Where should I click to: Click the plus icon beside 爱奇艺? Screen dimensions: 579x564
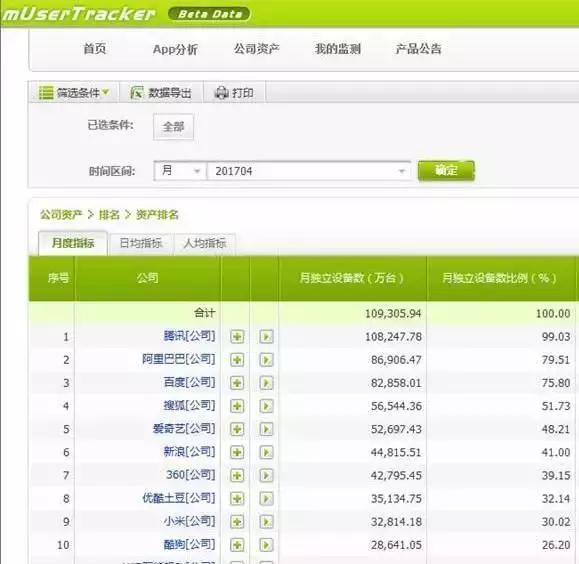[x=237, y=429]
